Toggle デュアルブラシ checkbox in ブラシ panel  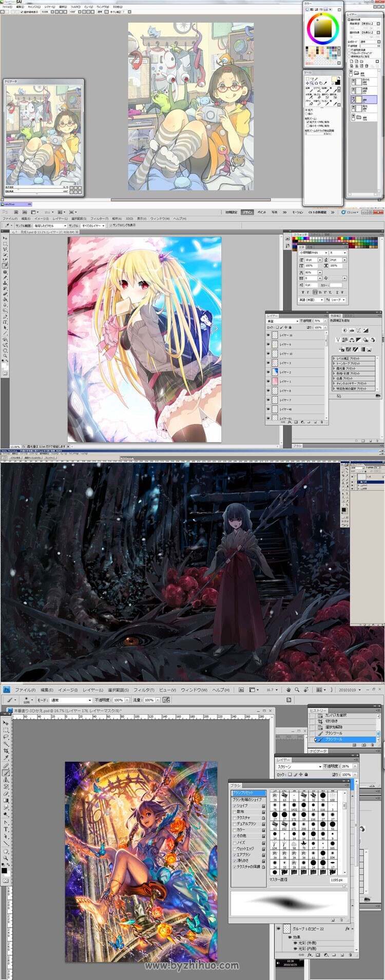[x=235, y=824]
